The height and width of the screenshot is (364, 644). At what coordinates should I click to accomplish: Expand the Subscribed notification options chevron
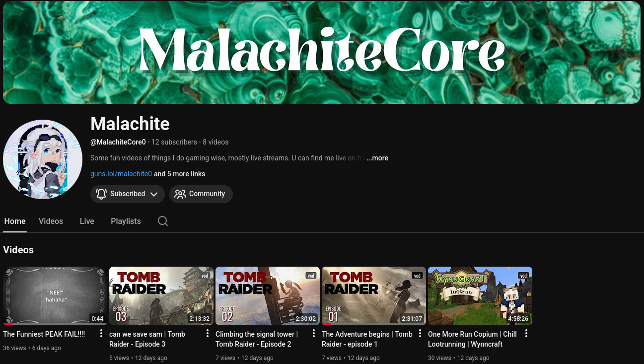[x=154, y=194]
